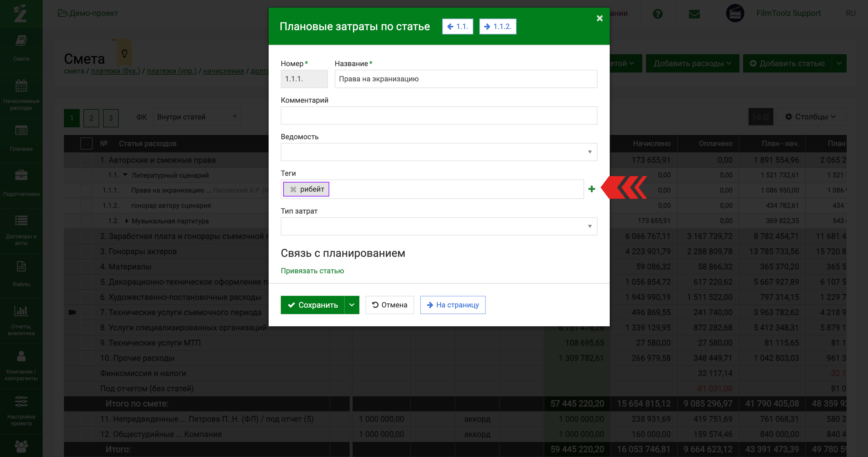Open the Столбцы columns dropdown

811,117
